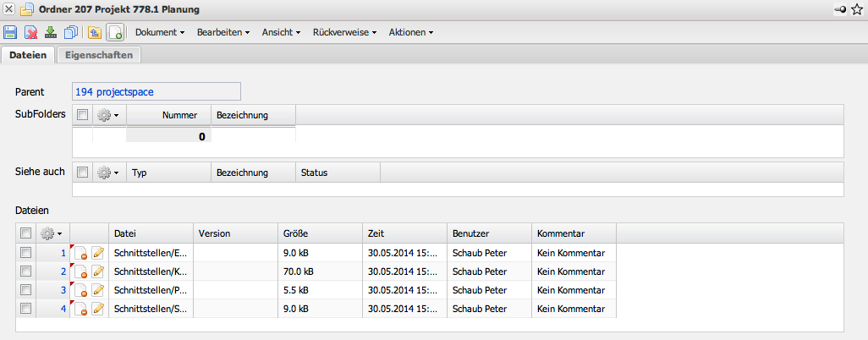Image resolution: width=868 pixels, height=340 pixels.
Task: Open the 194 projectspace parent link
Action: (114, 91)
